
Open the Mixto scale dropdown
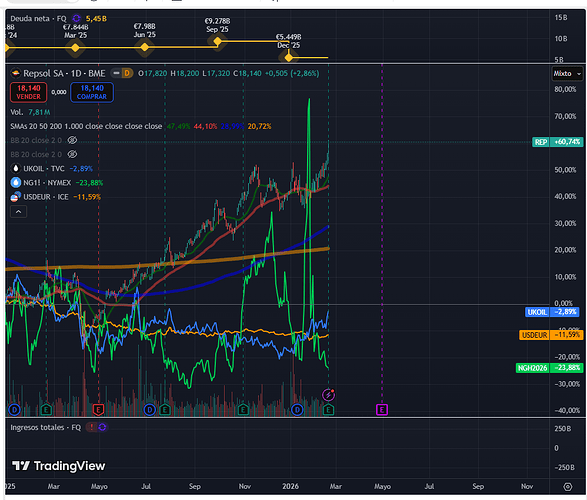pos(568,74)
